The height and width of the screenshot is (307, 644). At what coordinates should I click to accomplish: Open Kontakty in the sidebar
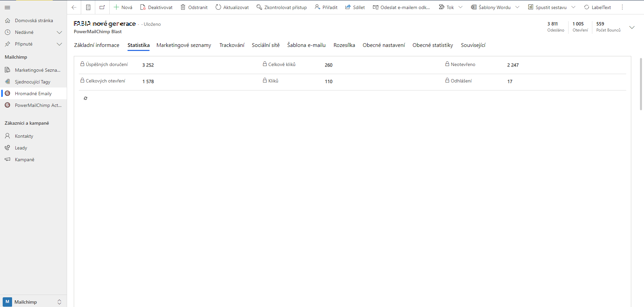(24, 136)
